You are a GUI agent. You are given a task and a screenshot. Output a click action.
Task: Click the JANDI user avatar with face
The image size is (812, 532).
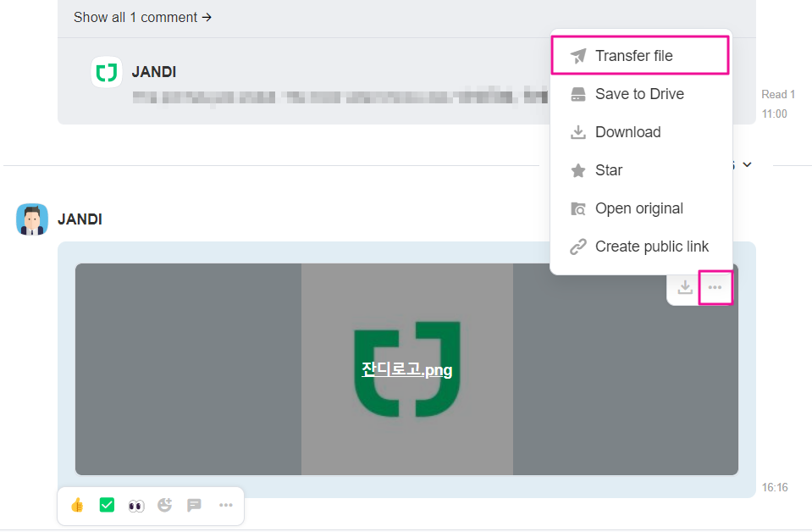[x=32, y=219]
